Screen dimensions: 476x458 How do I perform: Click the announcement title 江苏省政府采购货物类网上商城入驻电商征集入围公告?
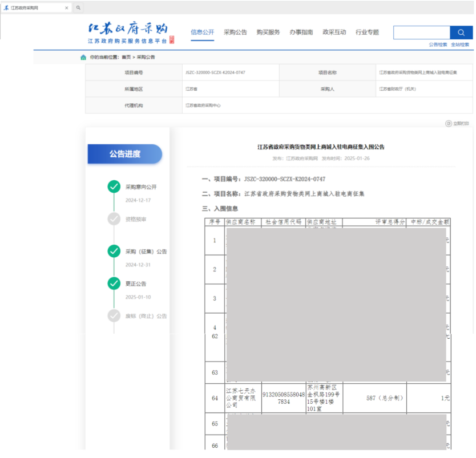pos(321,147)
